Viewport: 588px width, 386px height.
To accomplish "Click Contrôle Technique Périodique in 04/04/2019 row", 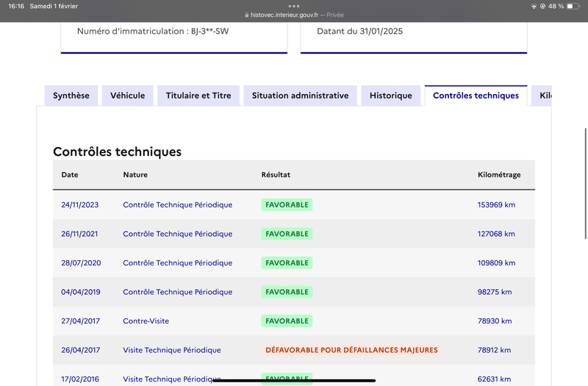I will pyautogui.click(x=178, y=292).
